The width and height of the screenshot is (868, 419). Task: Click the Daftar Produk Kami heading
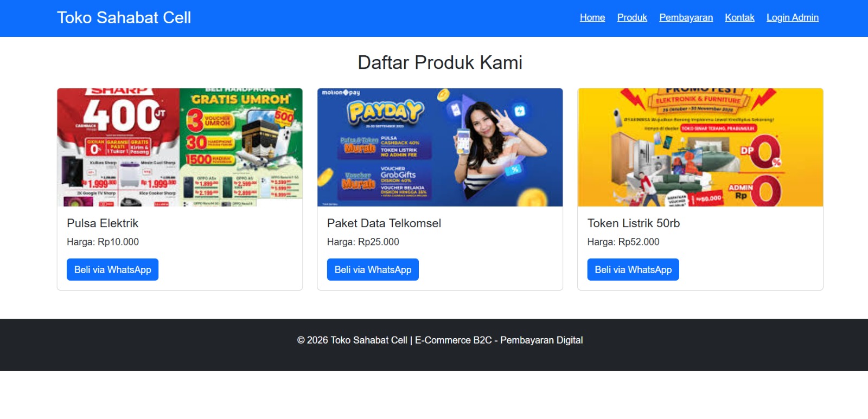pyautogui.click(x=440, y=62)
